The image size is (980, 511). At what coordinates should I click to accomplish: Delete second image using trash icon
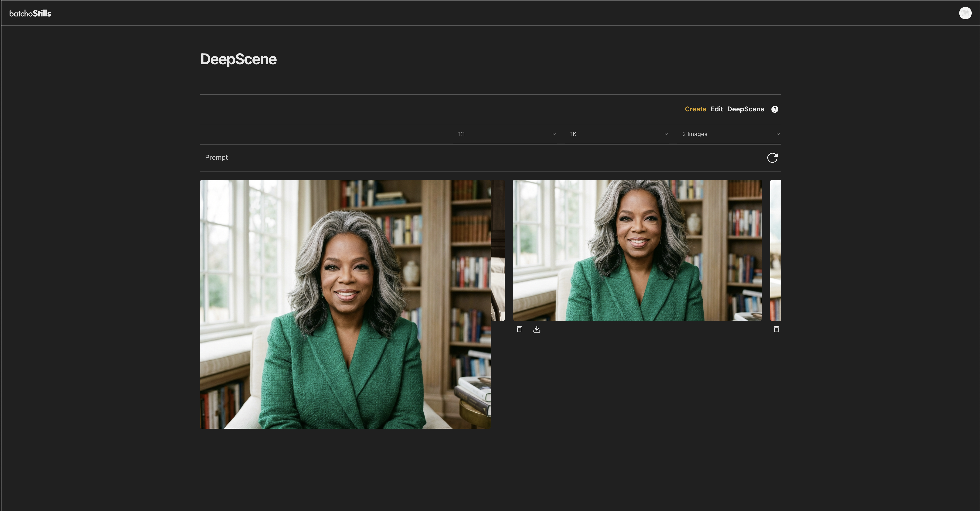point(519,329)
